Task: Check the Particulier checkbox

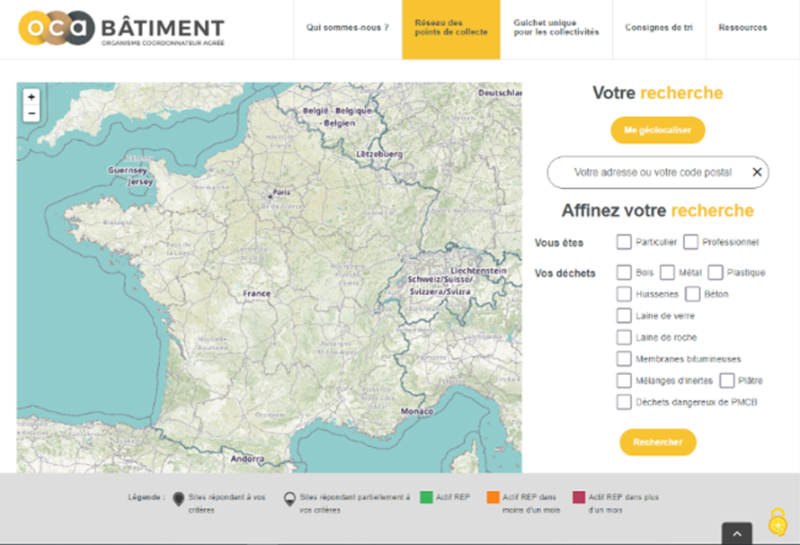Action: pyautogui.click(x=624, y=242)
